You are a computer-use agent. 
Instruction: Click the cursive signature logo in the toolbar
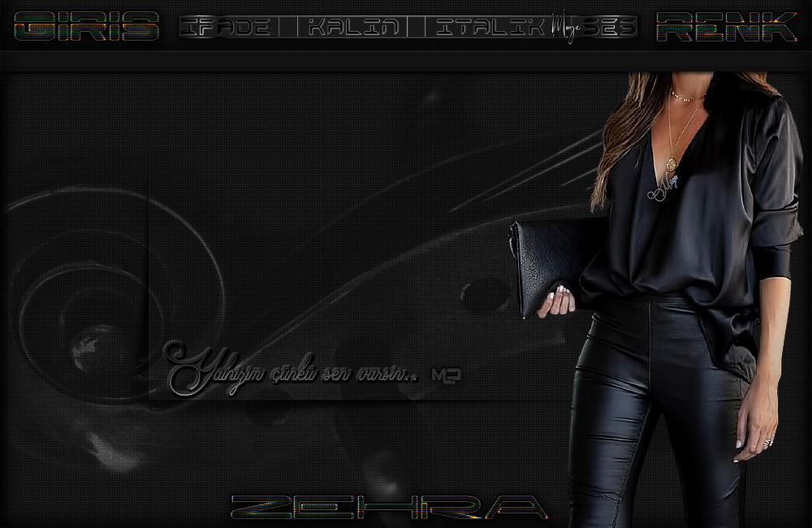pos(564,26)
